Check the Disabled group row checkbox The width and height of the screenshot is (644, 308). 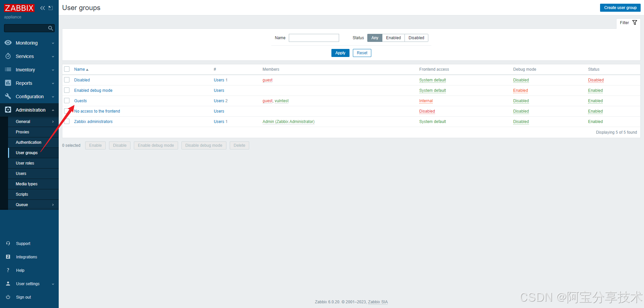(x=67, y=80)
